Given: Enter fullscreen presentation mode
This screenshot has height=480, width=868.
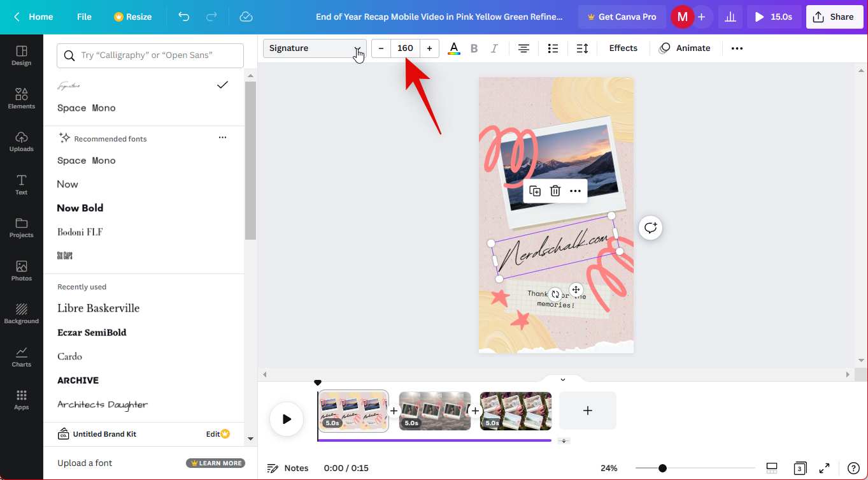Looking at the screenshot, I should [x=824, y=468].
